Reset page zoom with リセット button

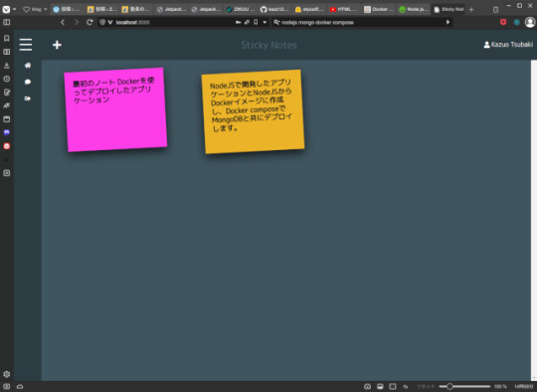(426, 386)
